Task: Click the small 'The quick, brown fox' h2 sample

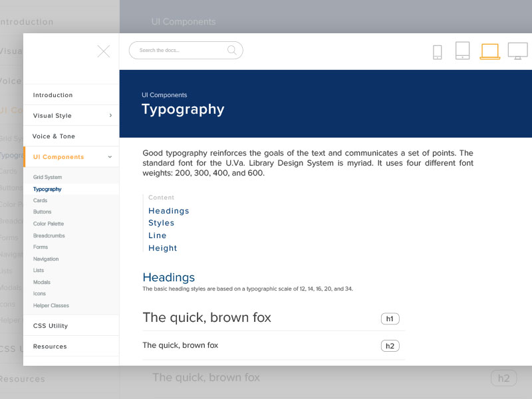Action: [180, 345]
